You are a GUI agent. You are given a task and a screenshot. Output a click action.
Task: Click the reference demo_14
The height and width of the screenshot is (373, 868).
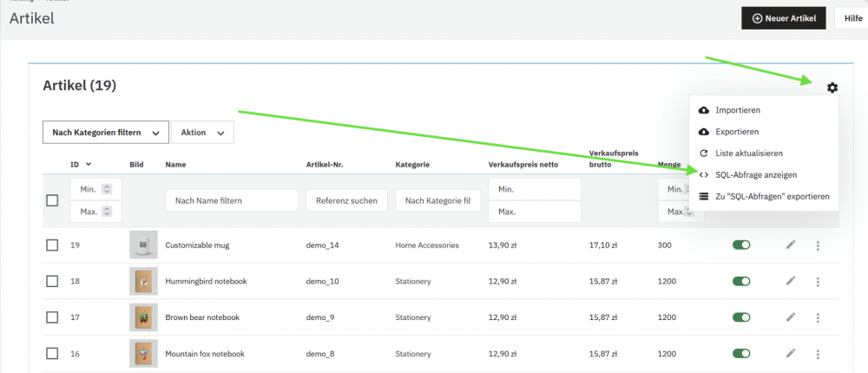(322, 245)
